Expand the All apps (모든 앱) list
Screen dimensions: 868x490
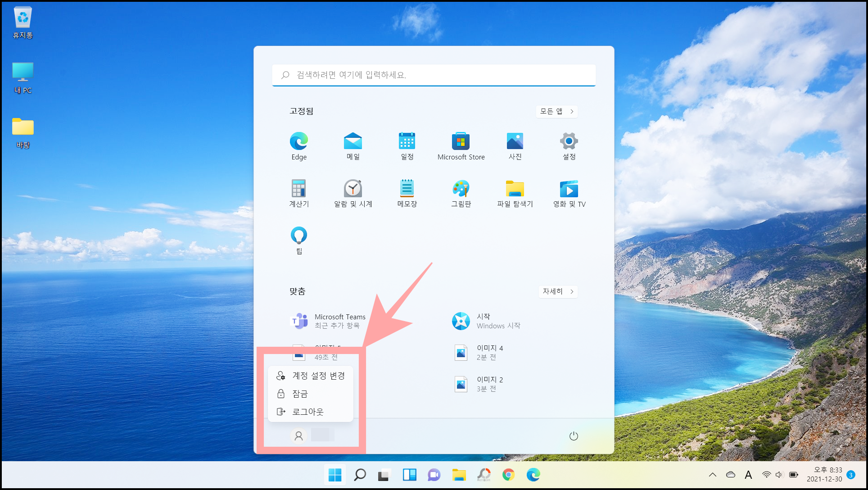pos(556,111)
